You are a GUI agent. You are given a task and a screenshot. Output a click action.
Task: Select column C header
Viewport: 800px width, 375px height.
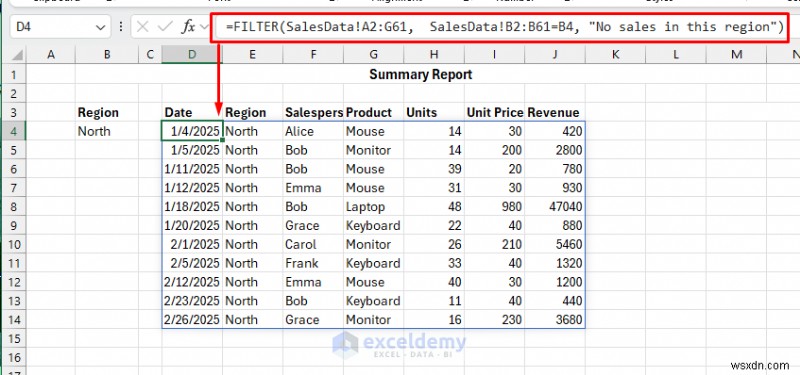click(150, 55)
